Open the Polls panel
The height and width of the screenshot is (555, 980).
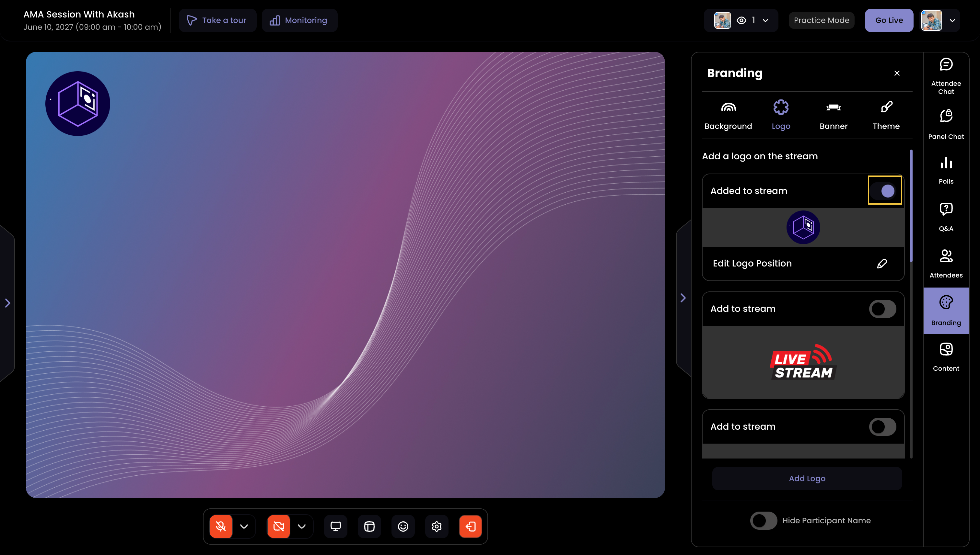tap(946, 170)
